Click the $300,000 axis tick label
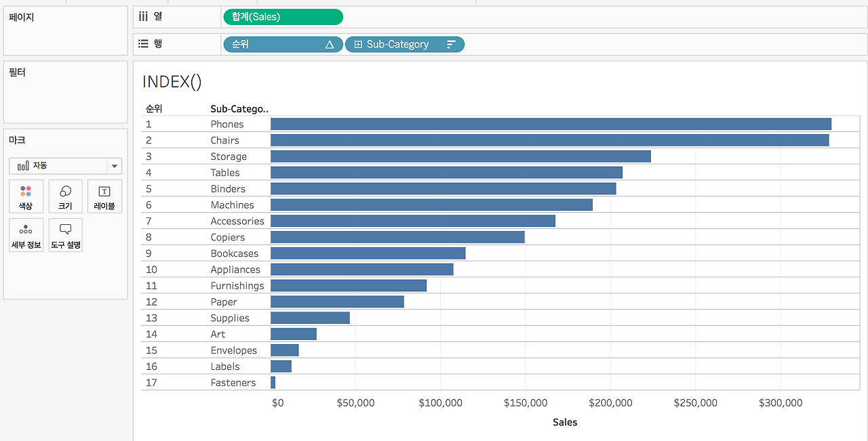The height and width of the screenshot is (441, 868). pos(781,403)
